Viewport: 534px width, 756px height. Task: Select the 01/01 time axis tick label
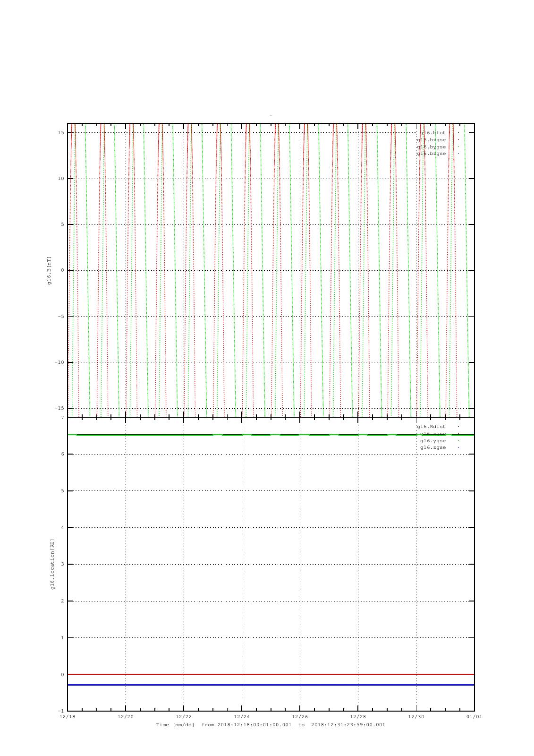(474, 716)
